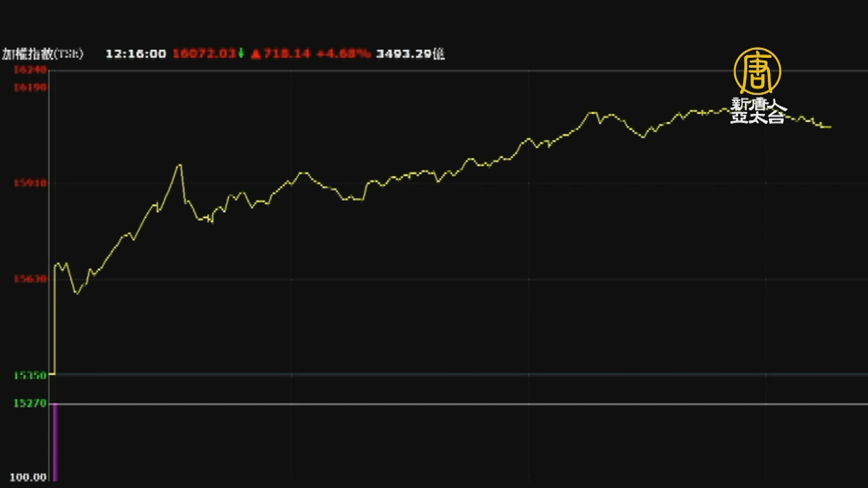This screenshot has width=868, height=488.
Task: Click the green down-arrow tick indicator
Action: point(241,53)
